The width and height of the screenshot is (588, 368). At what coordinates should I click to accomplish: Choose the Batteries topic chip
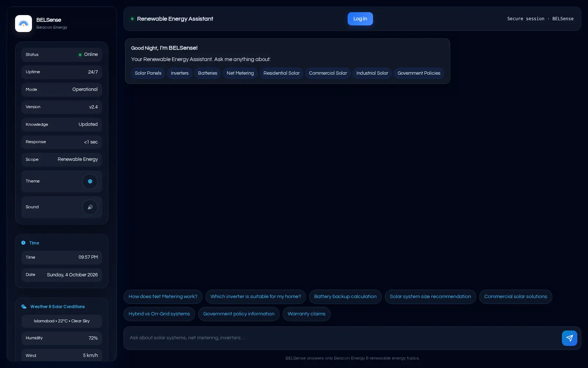click(x=208, y=73)
